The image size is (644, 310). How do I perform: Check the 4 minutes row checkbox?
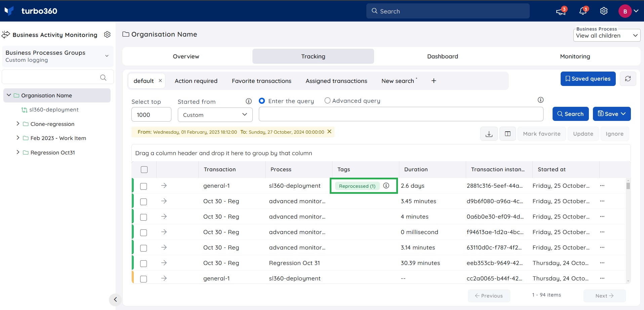pyautogui.click(x=144, y=217)
